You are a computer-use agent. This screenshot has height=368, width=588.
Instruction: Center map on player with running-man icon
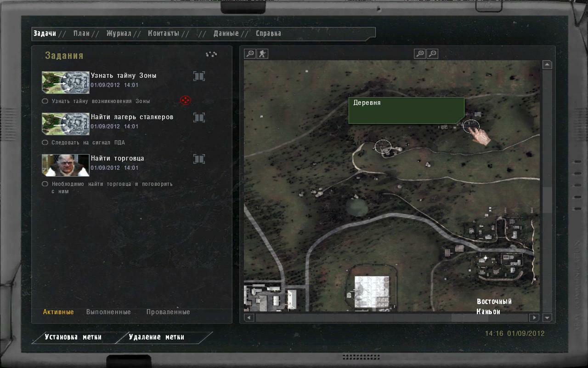[262, 54]
